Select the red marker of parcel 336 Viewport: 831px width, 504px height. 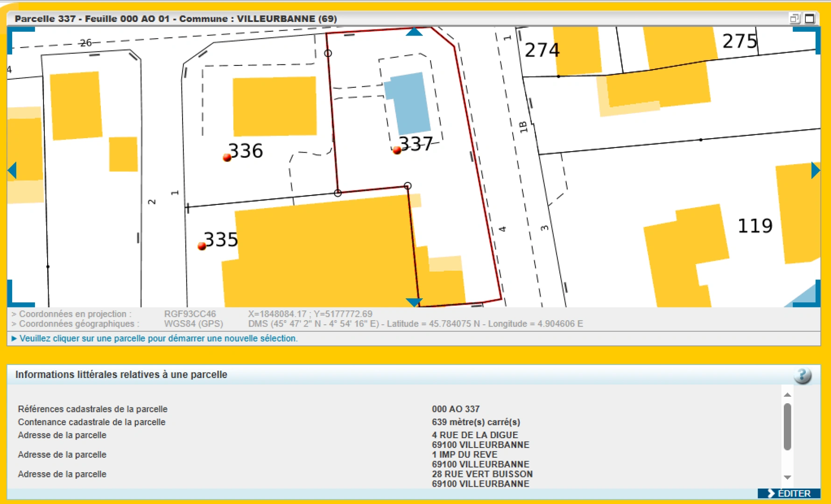click(x=227, y=158)
